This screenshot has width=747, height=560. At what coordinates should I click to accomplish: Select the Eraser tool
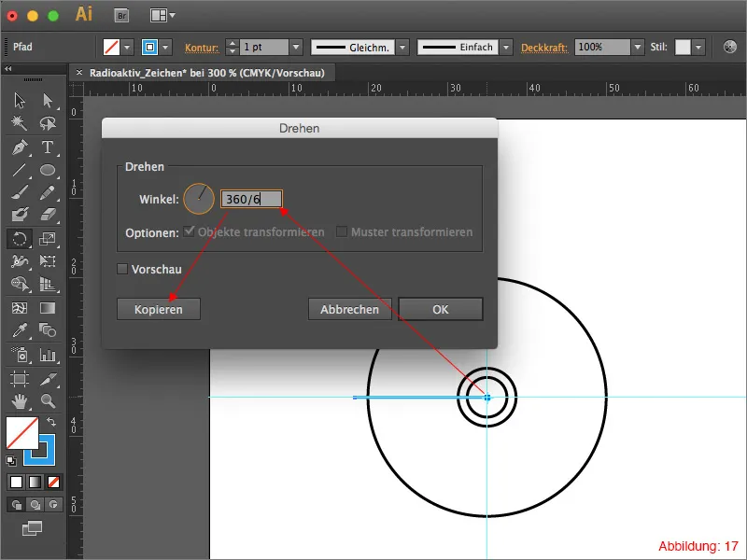click(48, 215)
